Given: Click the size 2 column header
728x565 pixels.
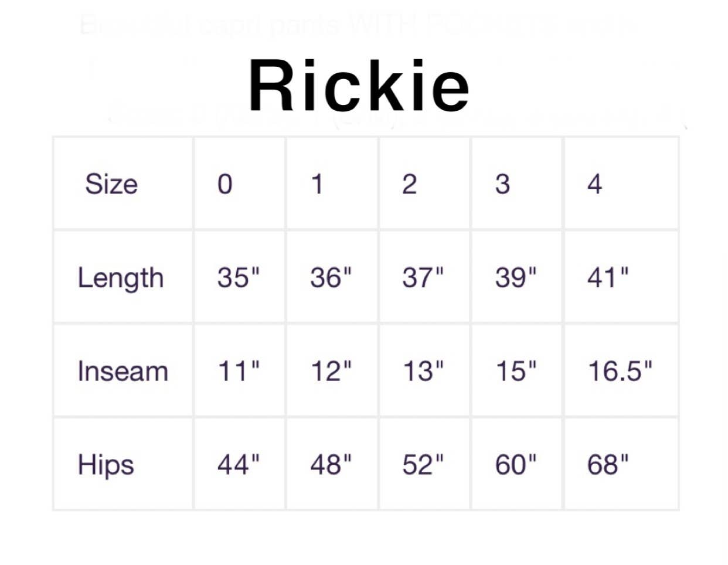Looking at the screenshot, I should point(410,184).
